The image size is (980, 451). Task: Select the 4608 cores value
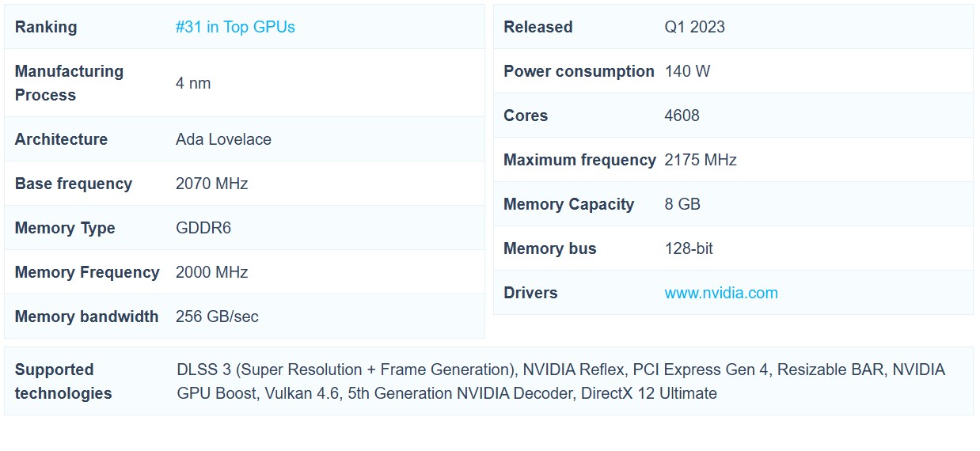coord(682,116)
